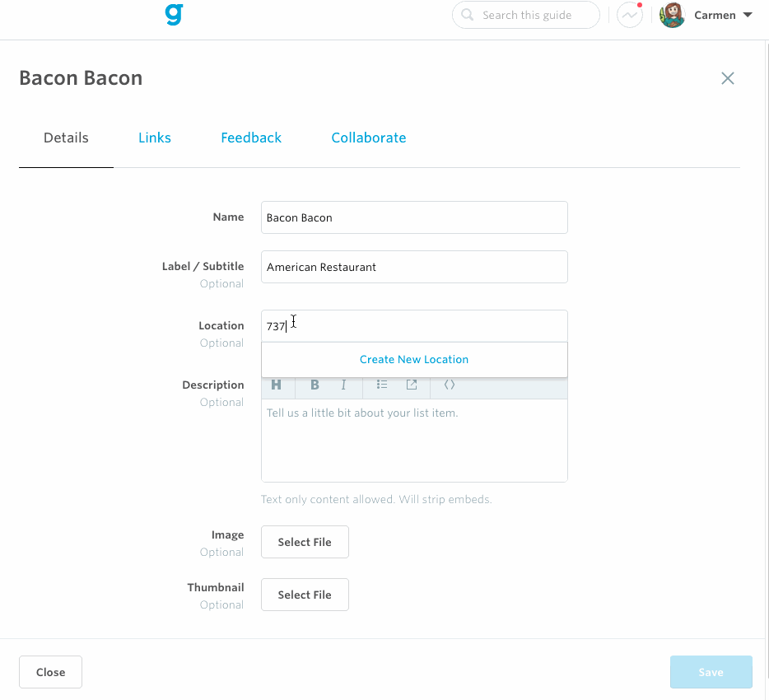The height and width of the screenshot is (700, 769).
Task: Close the Bacon Bacon panel with X
Action: [727, 78]
